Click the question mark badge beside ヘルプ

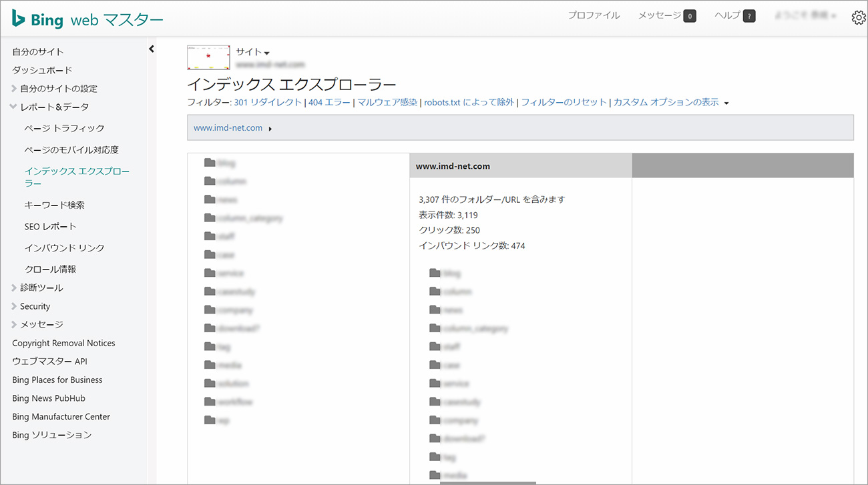(x=749, y=15)
